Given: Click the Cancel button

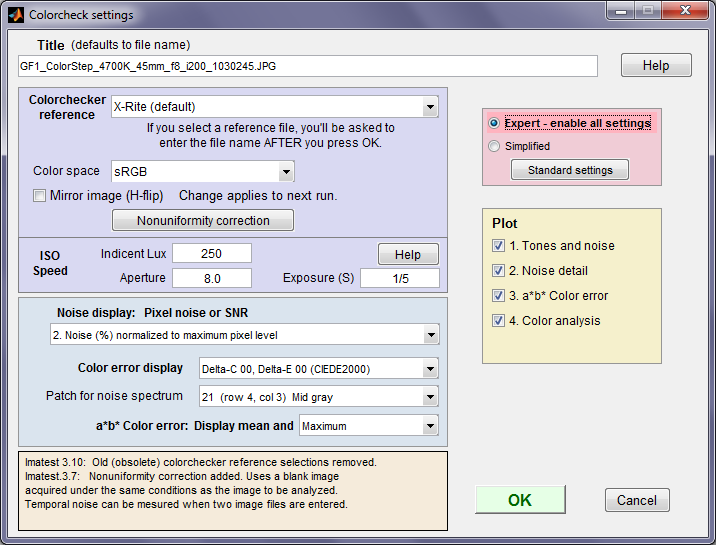Looking at the screenshot, I should (x=637, y=500).
